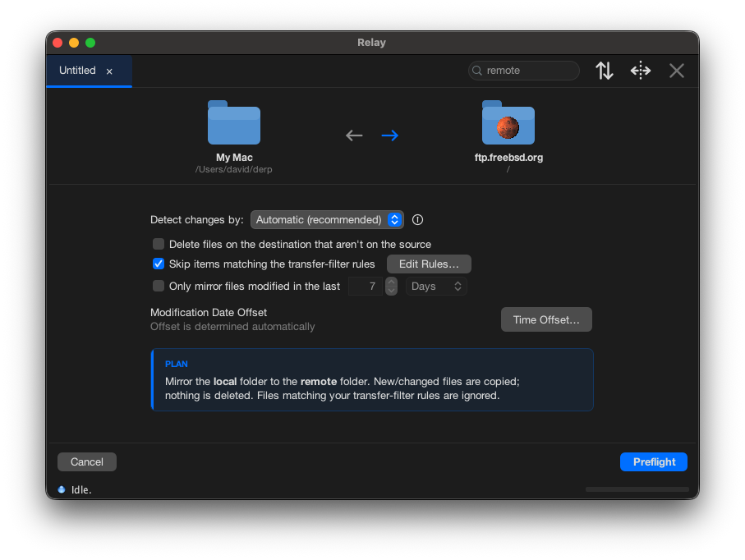This screenshot has height=560, width=745.
Task: Click the Modification Date Offset label
Action: click(x=209, y=313)
